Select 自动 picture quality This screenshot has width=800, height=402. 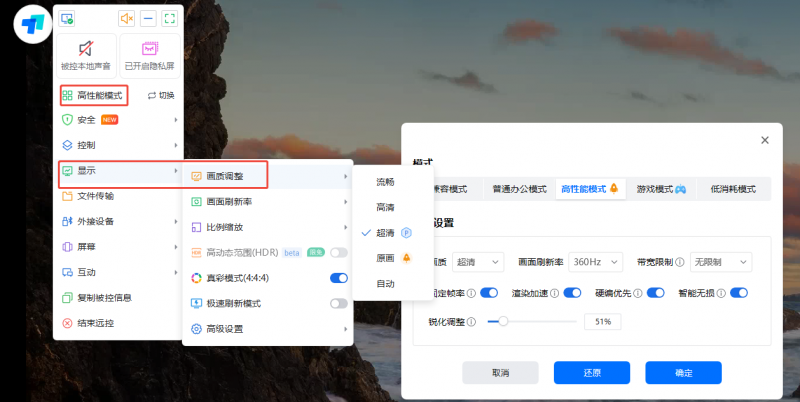point(392,284)
